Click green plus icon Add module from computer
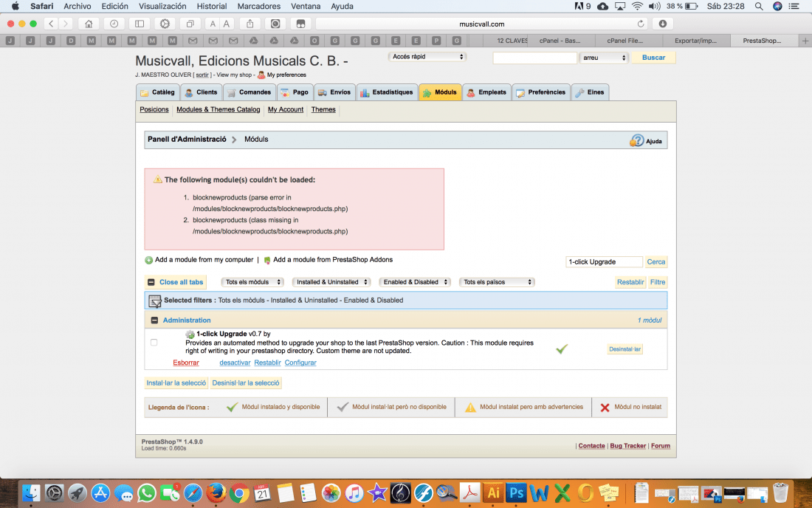The width and height of the screenshot is (812, 508). [148, 260]
